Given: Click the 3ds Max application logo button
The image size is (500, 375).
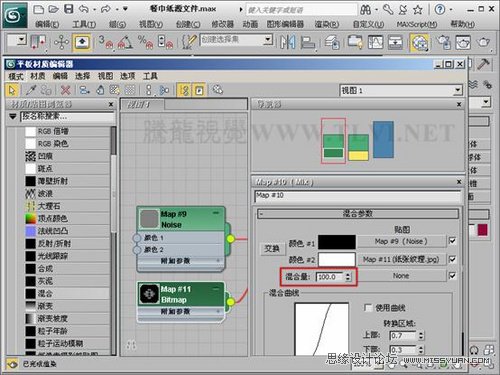Looking at the screenshot, I should [14, 15].
